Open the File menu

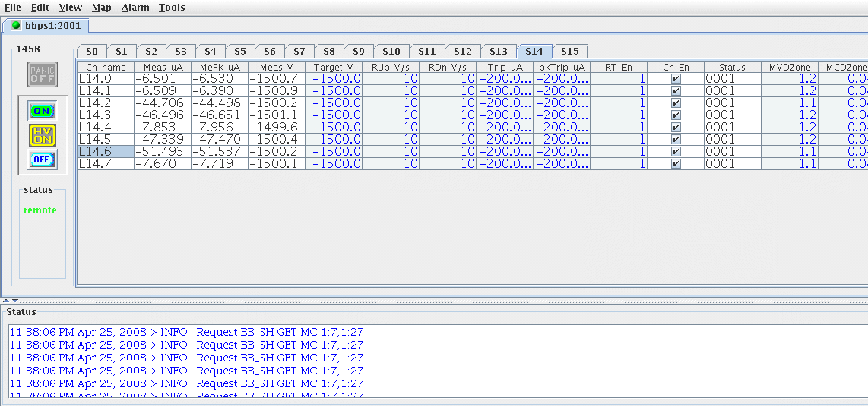tap(13, 7)
